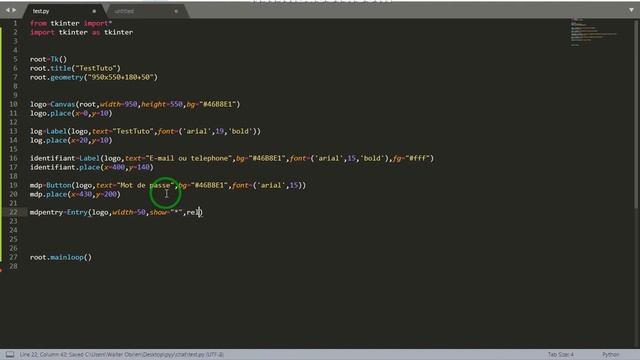This screenshot has width=640, height=360.
Task: Click the 'width=50' argument on line 22
Action: pos(129,212)
